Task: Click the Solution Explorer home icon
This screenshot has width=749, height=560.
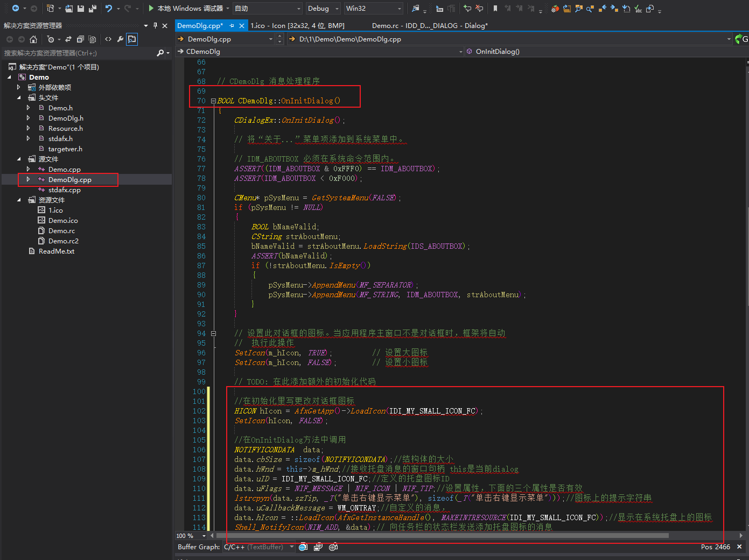Action: point(33,39)
